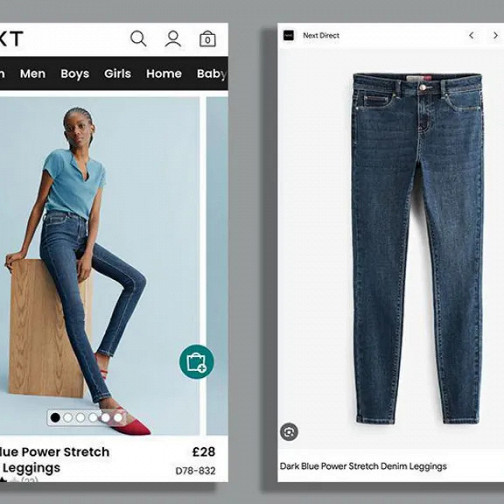The height and width of the screenshot is (504, 504).
Task: Click the Next Direct source label
Action: 321,35
